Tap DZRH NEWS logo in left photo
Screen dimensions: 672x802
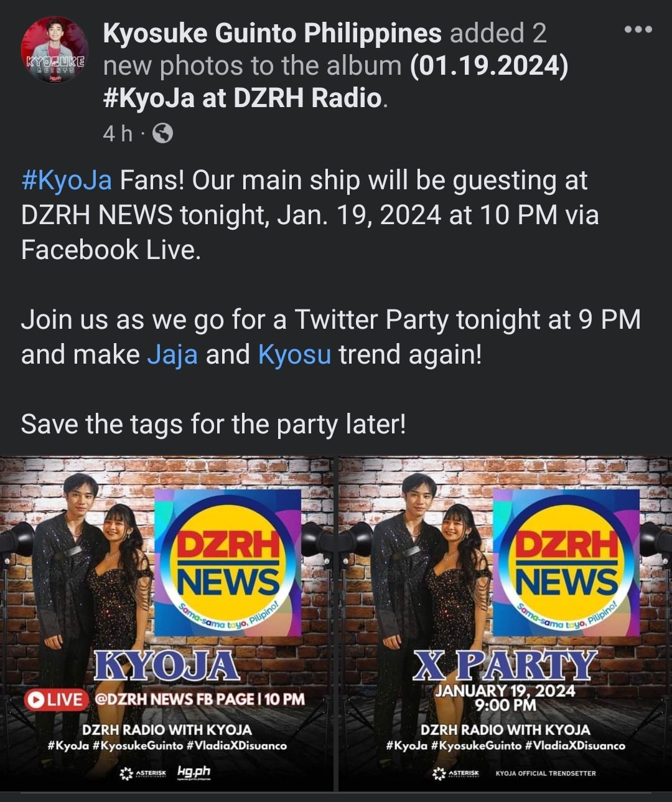click(228, 562)
